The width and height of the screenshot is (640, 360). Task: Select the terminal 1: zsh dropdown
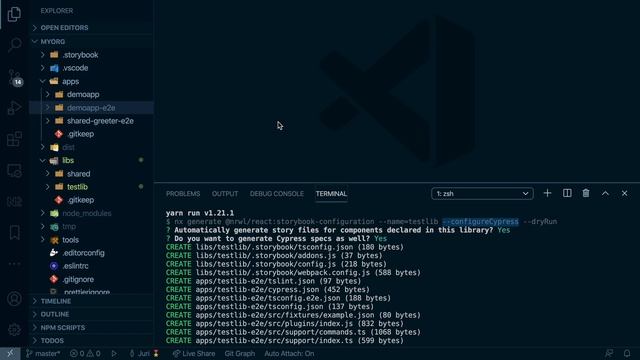(482, 193)
